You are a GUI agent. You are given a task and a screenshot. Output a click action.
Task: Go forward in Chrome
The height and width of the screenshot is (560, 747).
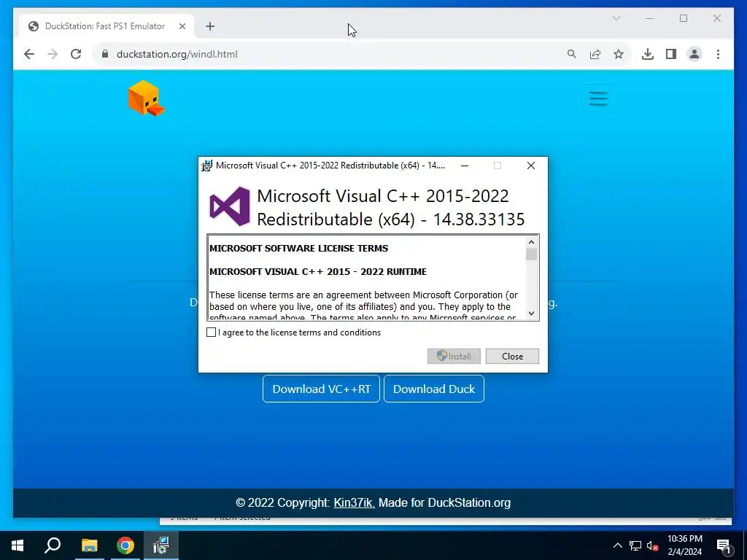[x=53, y=54]
